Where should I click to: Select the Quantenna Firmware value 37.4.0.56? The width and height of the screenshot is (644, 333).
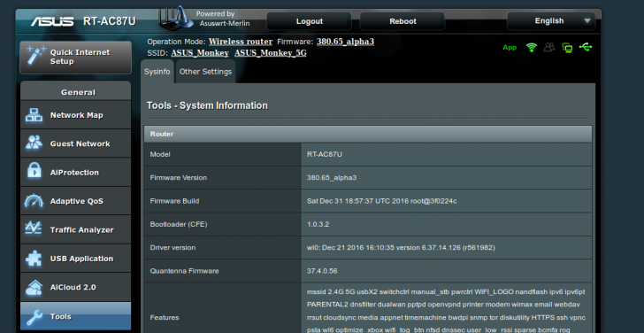[322, 271]
